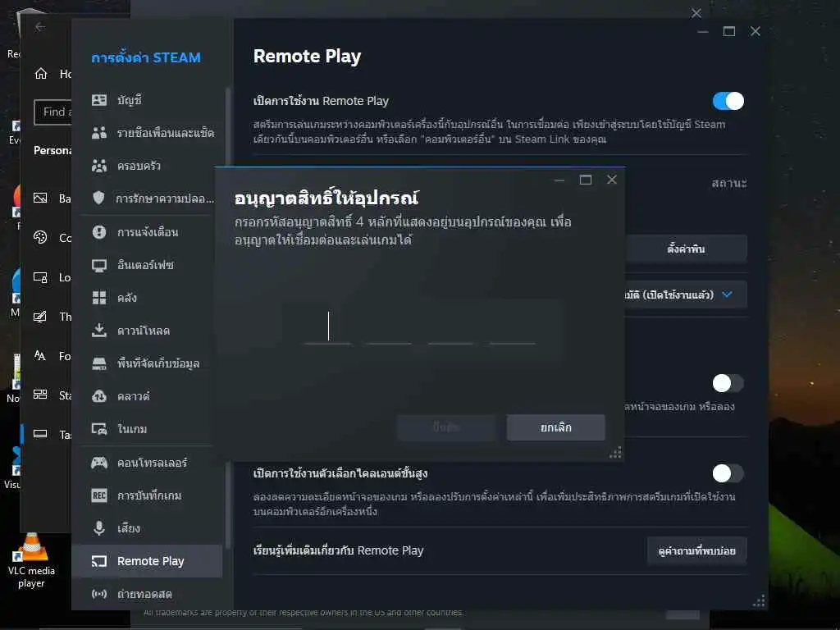840x630 pixels.
Task: Click the ยกเลิก cancel button in the dialog
Action: (x=556, y=427)
